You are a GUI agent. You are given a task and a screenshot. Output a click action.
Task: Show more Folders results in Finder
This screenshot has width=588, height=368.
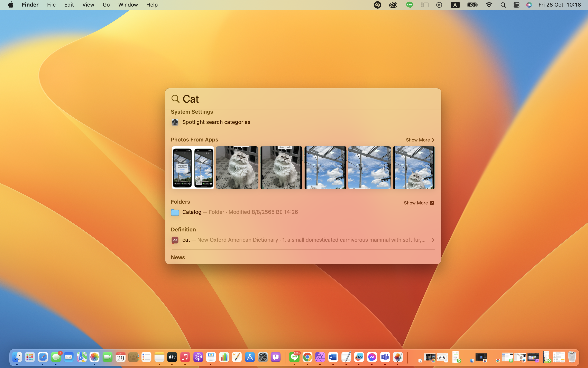tap(419, 203)
